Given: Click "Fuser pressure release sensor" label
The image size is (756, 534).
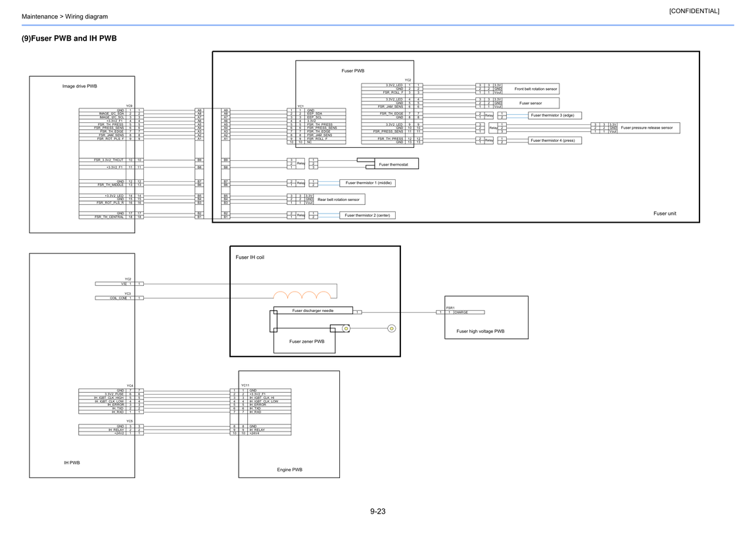Looking at the screenshot, I should [x=647, y=127].
